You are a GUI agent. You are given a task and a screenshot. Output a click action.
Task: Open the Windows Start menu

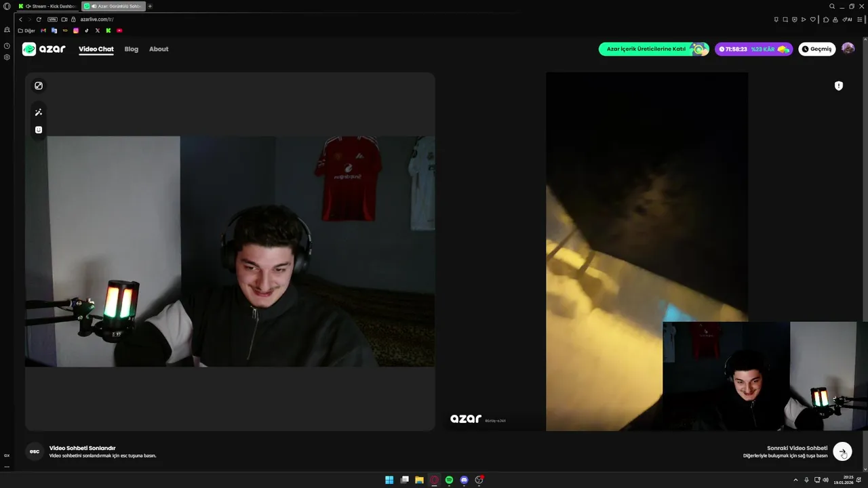[x=389, y=480]
